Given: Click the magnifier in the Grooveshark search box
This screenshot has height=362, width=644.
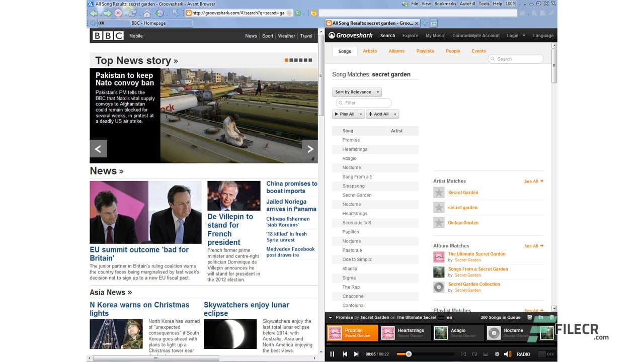Looking at the screenshot, I should pyautogui.click(x=493, y=59).
